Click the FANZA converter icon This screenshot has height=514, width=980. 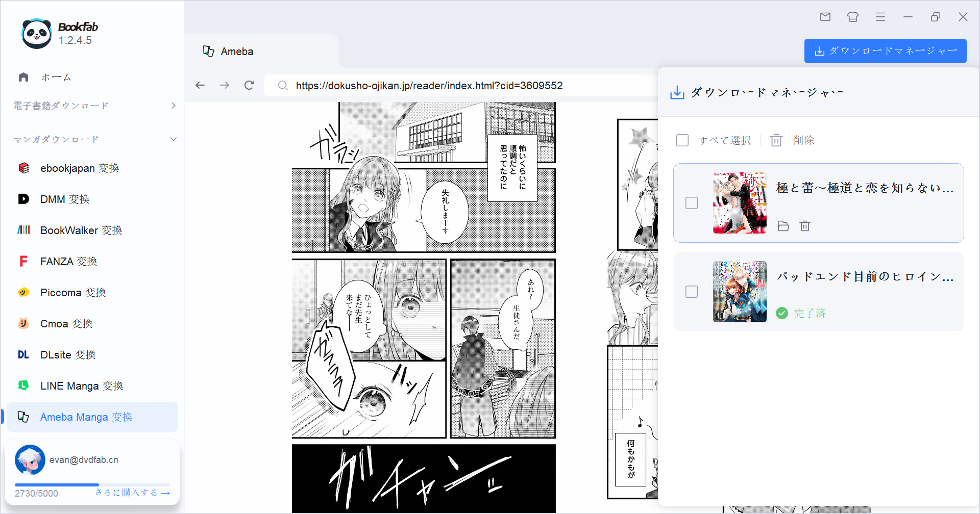coord(23,261)
